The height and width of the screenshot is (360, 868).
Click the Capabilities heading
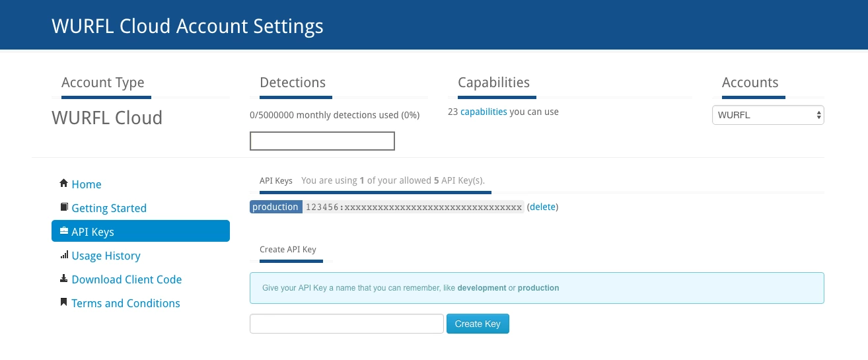click(494, 83)
